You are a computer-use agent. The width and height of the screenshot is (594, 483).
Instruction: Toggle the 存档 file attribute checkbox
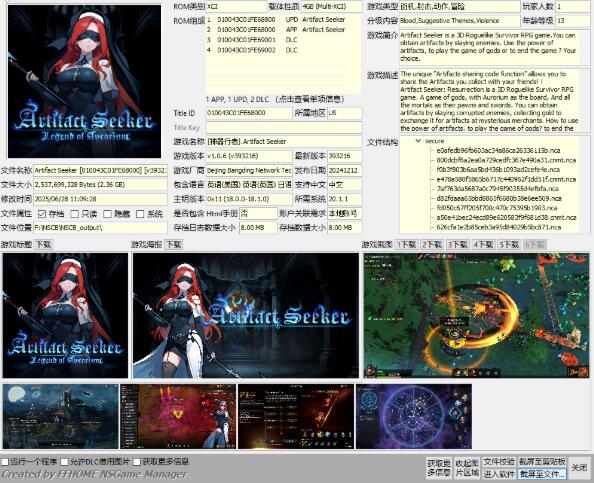pyautogui.click(x=42, y=214)
